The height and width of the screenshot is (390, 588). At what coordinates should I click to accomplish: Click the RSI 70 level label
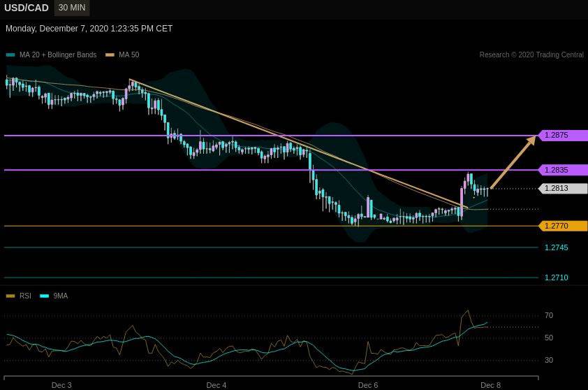pos(549,316)
